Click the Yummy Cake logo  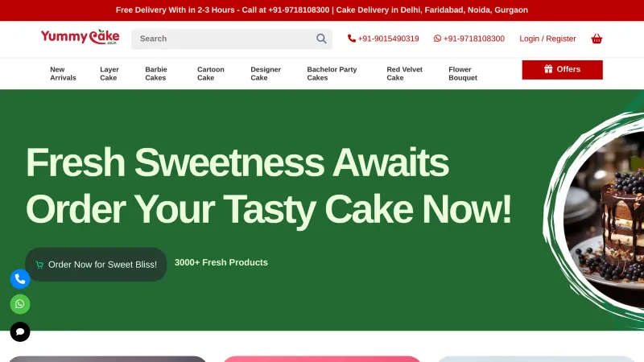(x=80, y=38)
